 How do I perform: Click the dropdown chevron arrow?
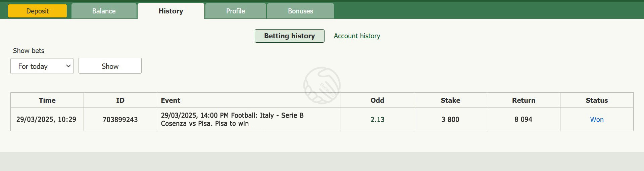point(68,66)
